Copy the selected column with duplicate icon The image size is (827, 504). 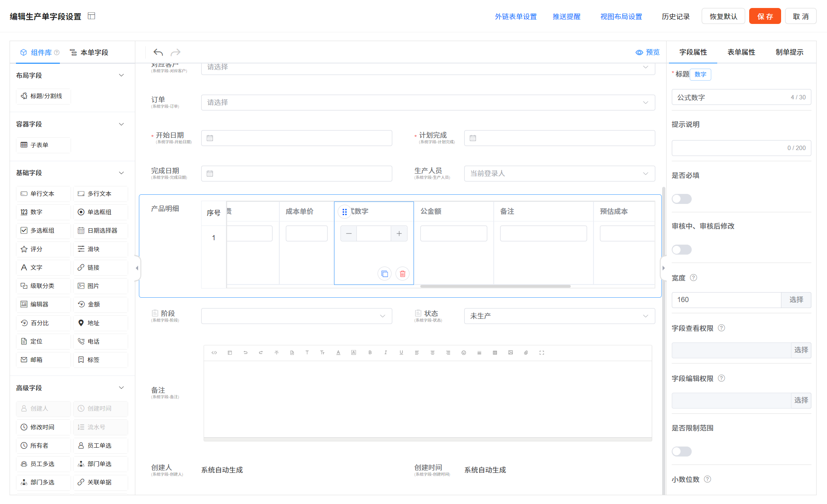click(384, 274)
